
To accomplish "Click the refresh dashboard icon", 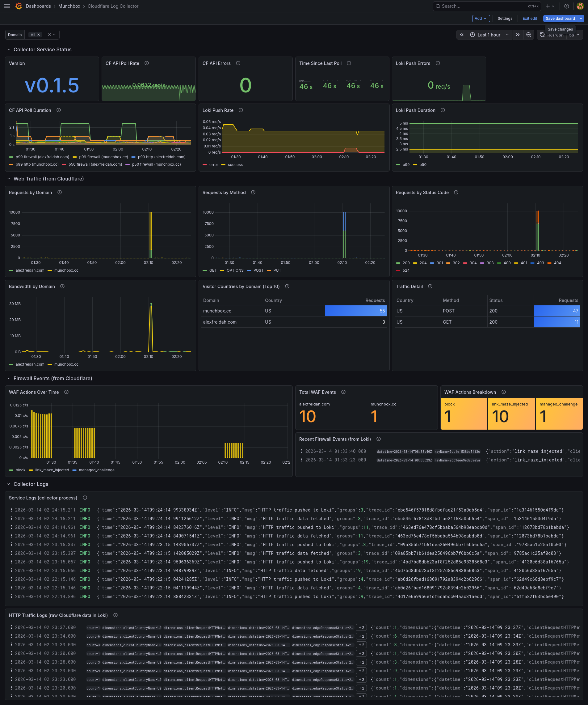I will click(x=542, y=35).
